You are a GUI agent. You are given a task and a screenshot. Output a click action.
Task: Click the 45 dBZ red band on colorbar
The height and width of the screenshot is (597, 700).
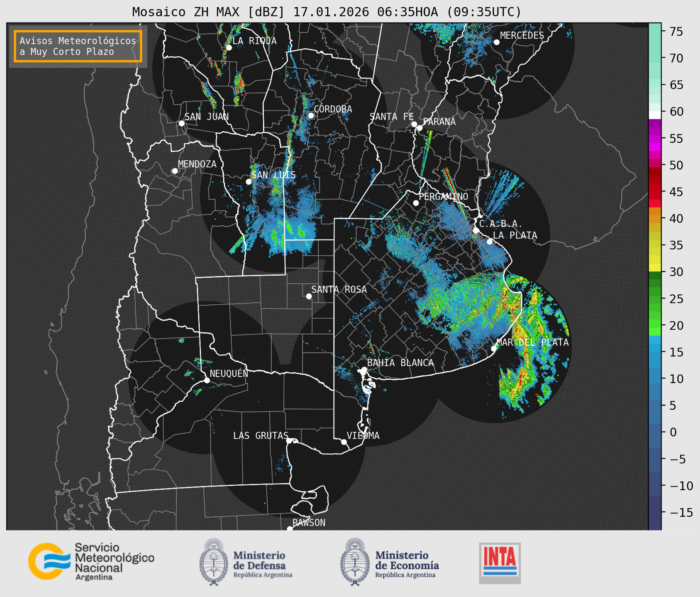(654, 192)
